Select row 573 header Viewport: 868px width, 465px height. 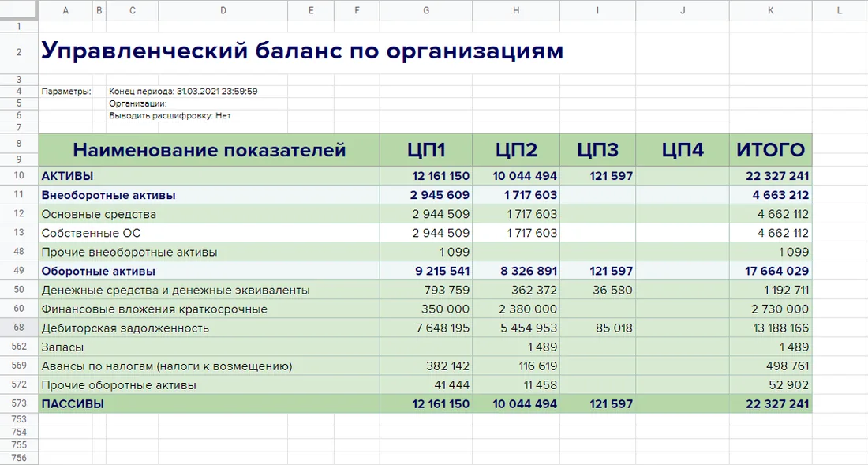tap(19, 403)
